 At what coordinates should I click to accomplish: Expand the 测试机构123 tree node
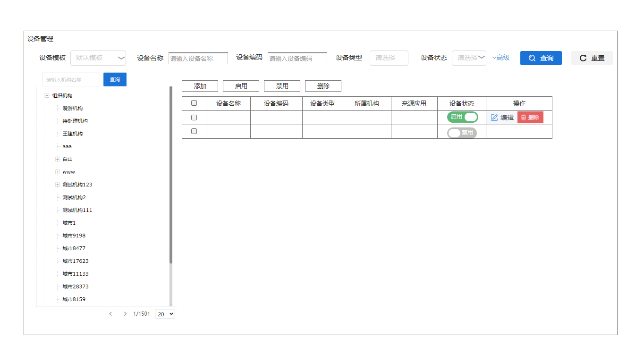(58, 185)
